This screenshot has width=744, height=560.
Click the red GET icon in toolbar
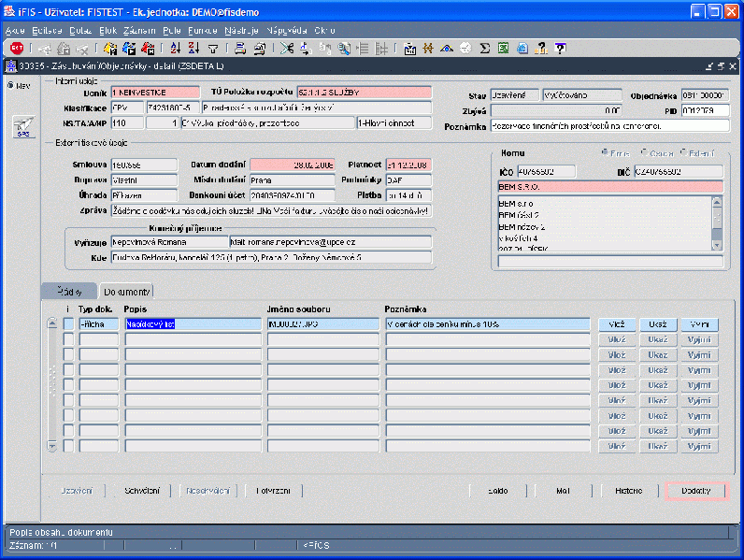coord(17,48)
